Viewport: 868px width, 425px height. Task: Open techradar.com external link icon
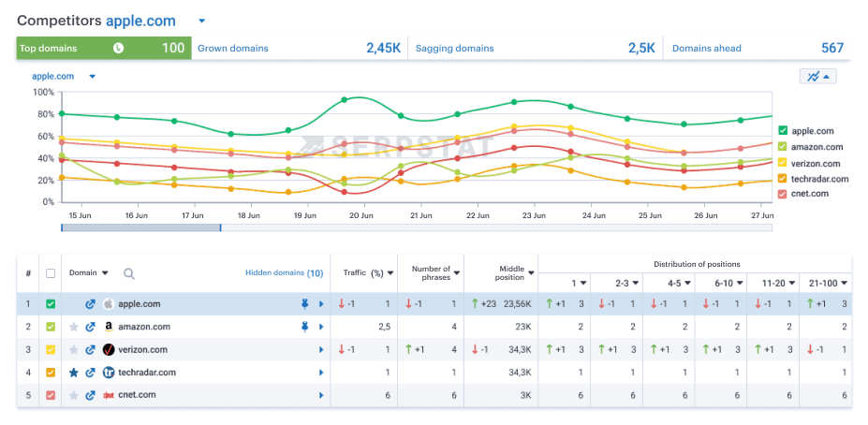click(90, 373)
